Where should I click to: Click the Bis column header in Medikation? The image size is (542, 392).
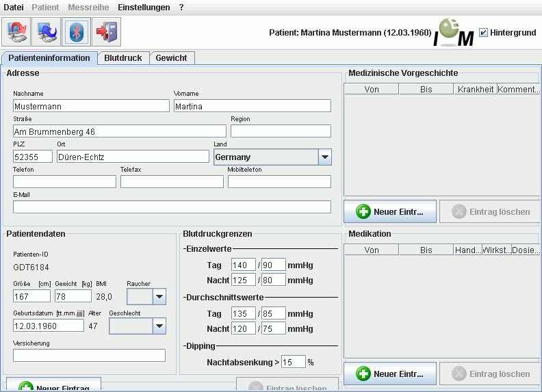coord(426,250)
